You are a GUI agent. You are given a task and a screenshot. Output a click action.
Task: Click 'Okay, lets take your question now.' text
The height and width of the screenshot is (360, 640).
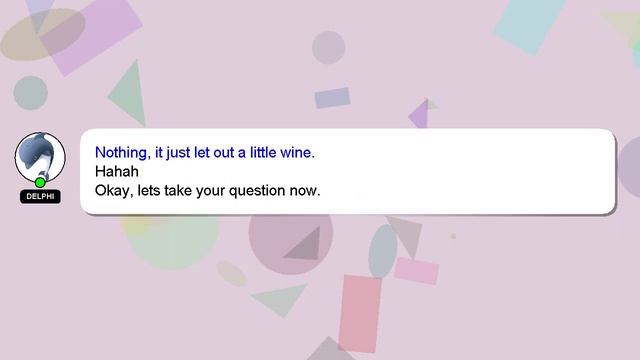tap(207, 191)
